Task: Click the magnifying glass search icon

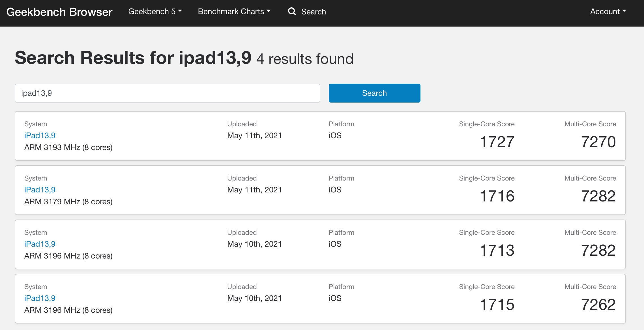Action: pyautogui.click(x=292, y=12)
